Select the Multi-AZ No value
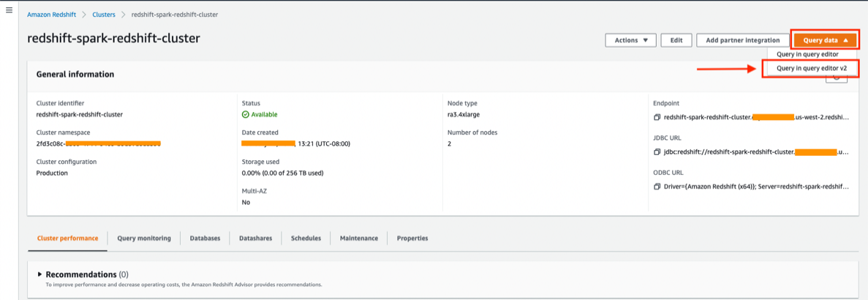Screen dimensions: 868x300 pyautogui.click(x=246, y=202)
